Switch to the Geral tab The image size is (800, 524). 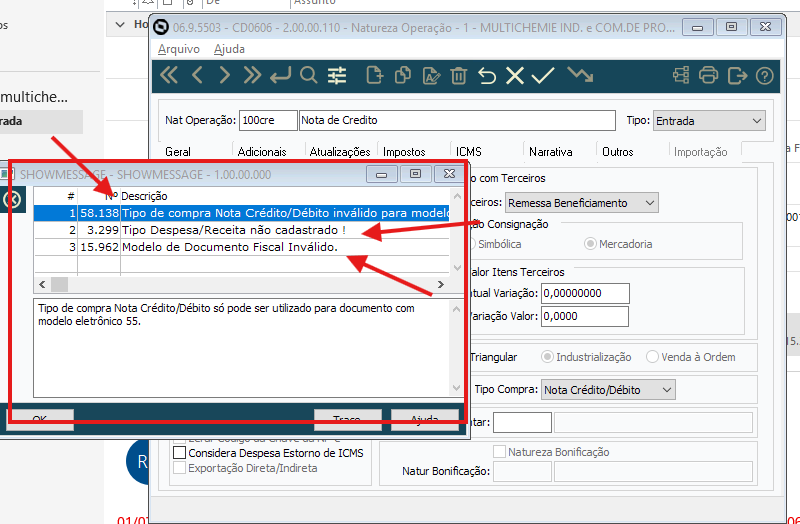178,152
